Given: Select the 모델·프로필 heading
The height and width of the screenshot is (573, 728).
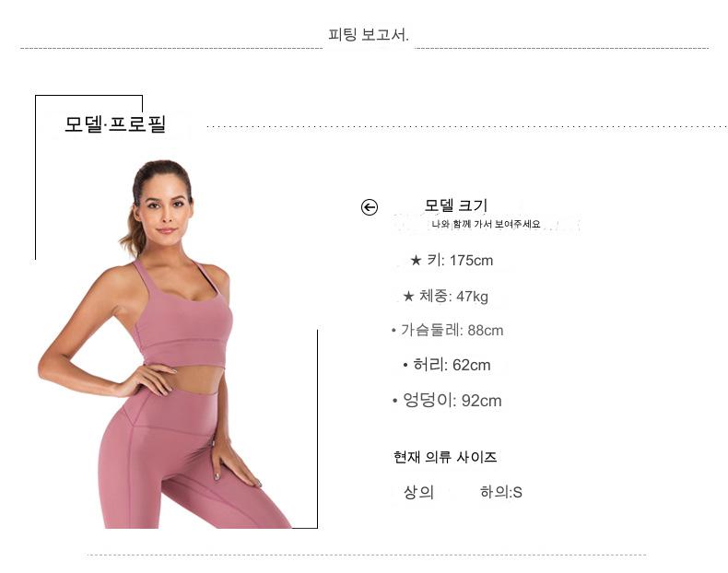Looking at the screenshot, I should coord(115,123).
